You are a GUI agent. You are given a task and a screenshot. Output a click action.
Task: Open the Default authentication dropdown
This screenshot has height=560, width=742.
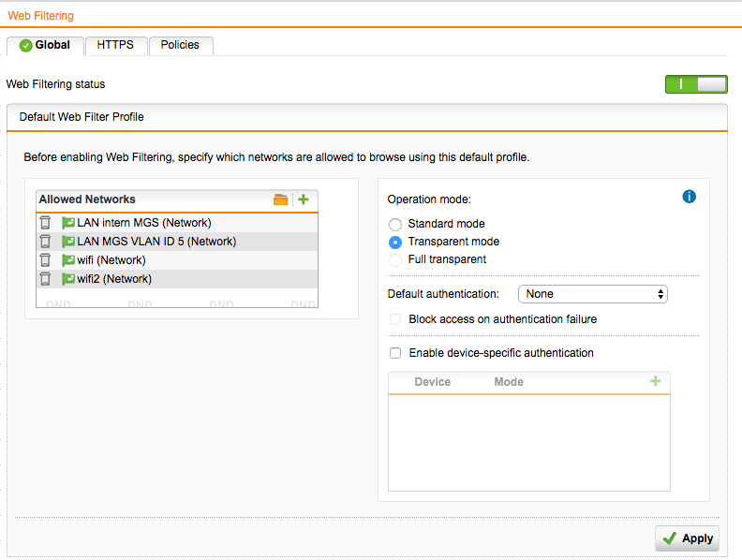[x=592, y=294]
